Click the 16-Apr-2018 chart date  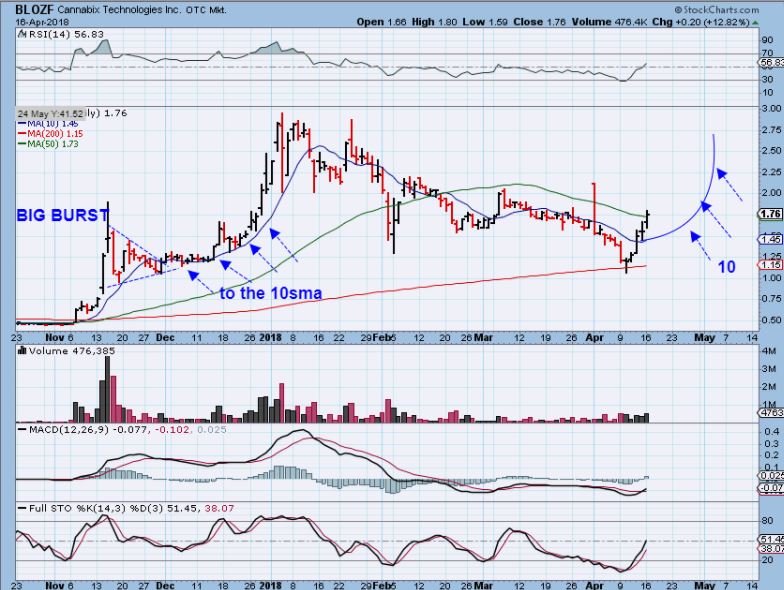(42, 22)
